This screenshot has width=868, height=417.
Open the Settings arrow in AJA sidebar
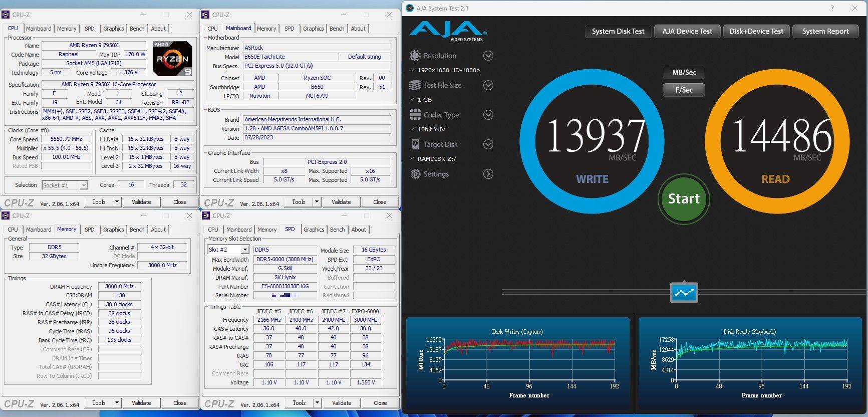488,174
